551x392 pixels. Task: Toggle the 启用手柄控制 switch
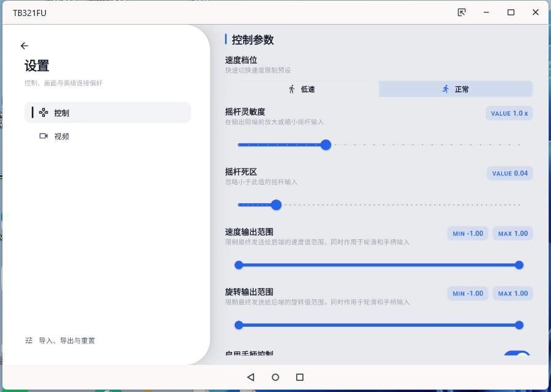pos(517,353)
